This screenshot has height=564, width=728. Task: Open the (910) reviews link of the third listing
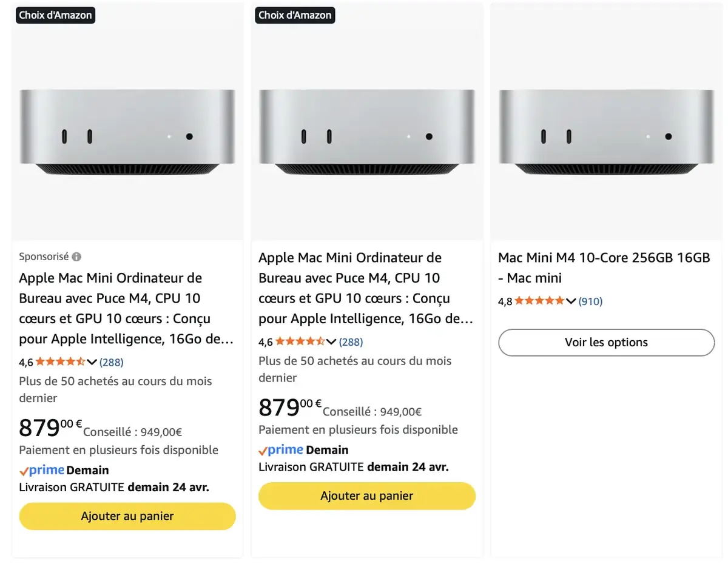590,301
